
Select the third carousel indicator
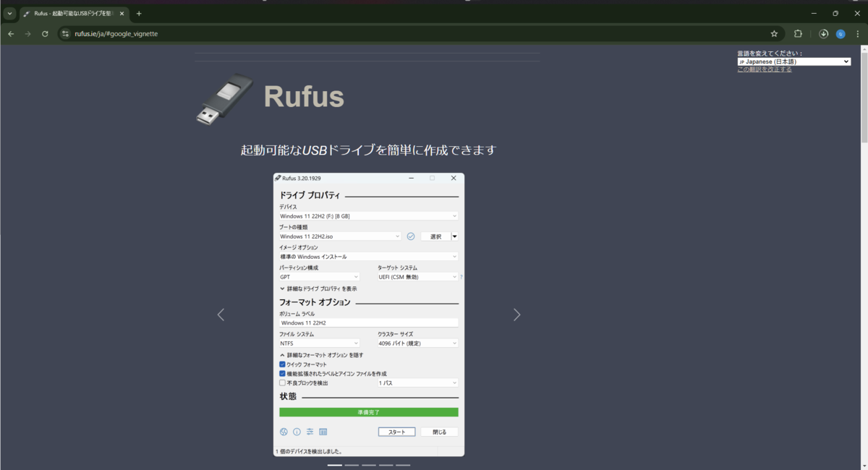pyautogui.click(x=369, y=465)
